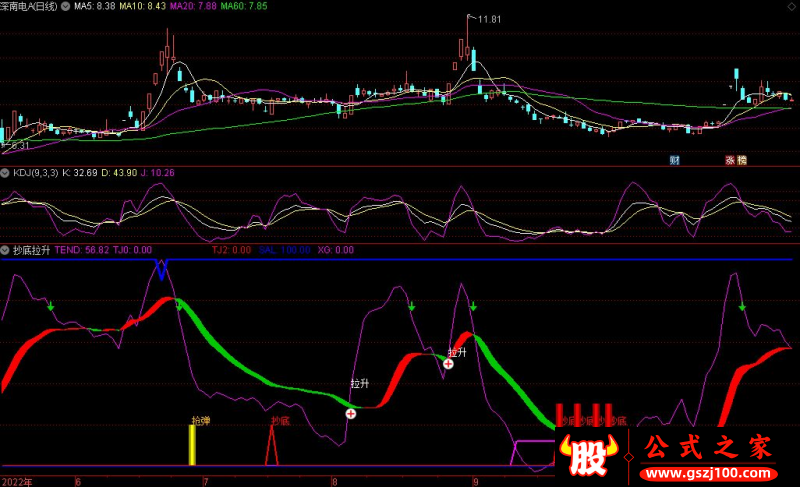Click the D: 43.90 value
The image size is (800, 487).
tap(119, 173)
